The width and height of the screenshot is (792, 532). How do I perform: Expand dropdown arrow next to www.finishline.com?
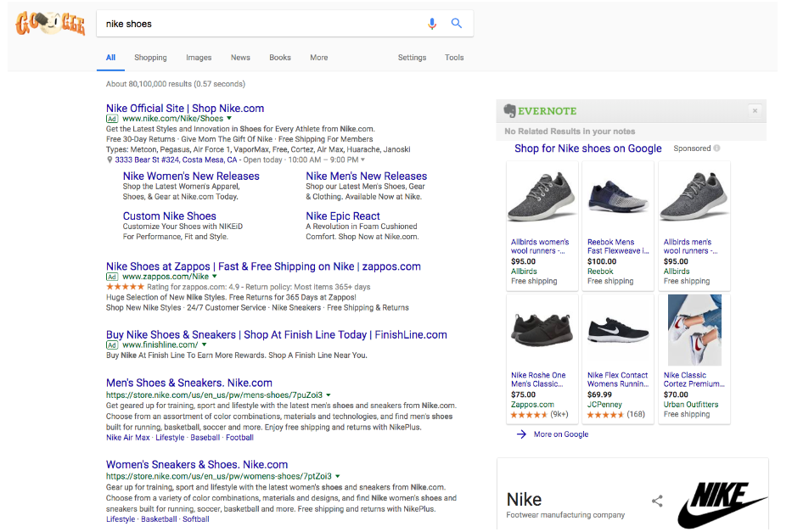click(x=204, y=344)
